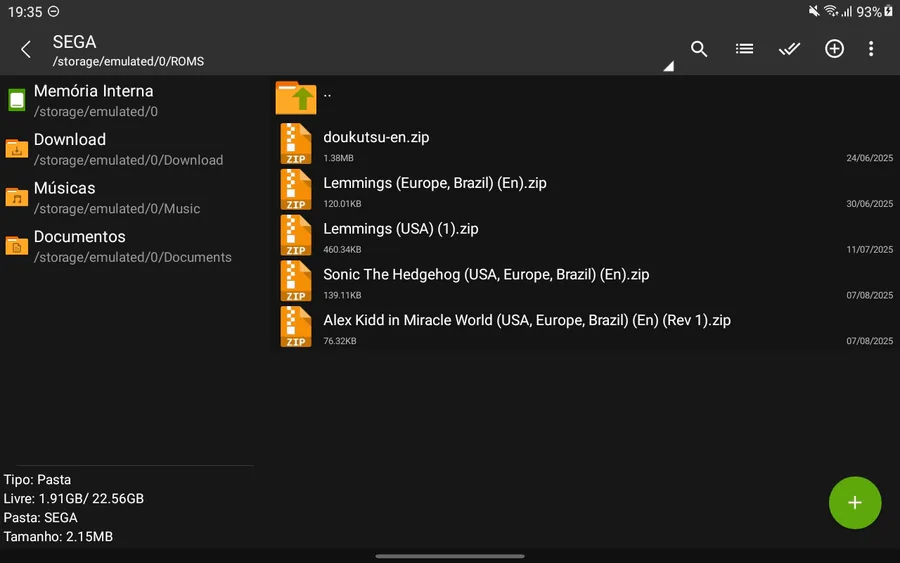Tap the green floating plus button
Image resolution: width=900 pixels, height=563 pixels.
pos(855,503)
